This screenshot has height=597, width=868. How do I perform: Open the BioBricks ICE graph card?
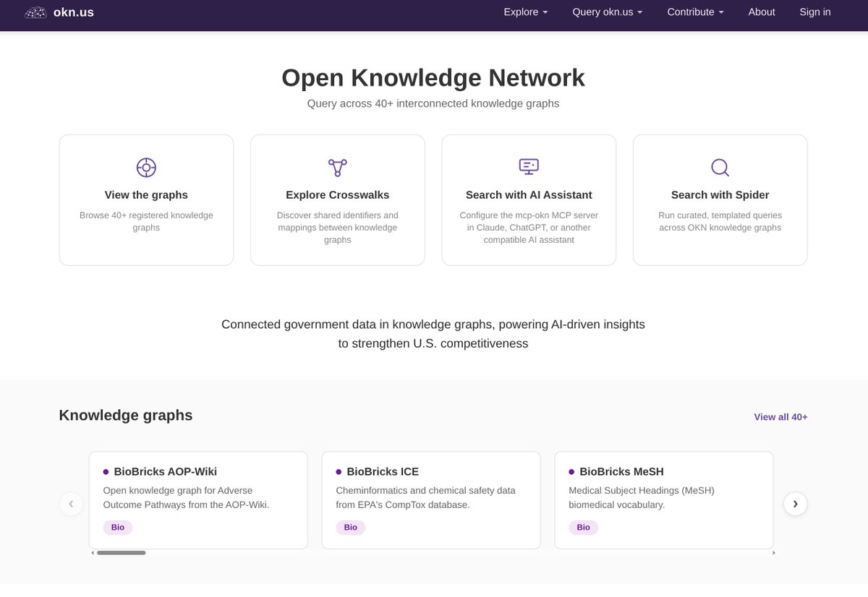coord(431,500)
